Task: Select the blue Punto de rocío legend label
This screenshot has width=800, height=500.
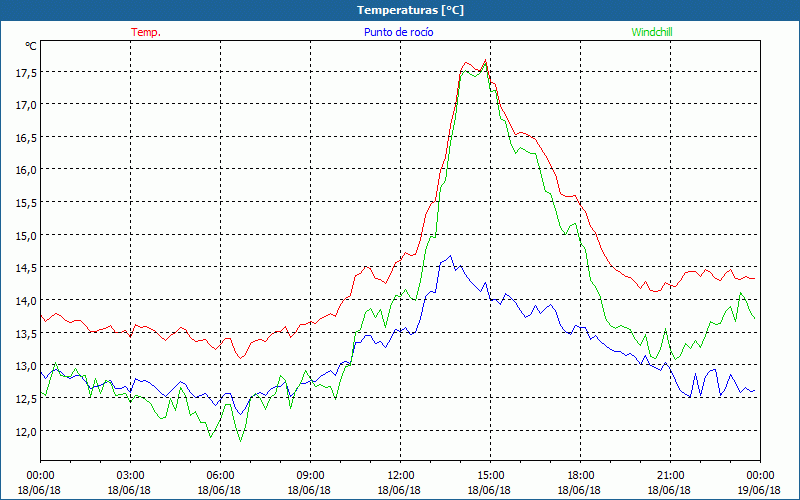Action: [398, 32]
